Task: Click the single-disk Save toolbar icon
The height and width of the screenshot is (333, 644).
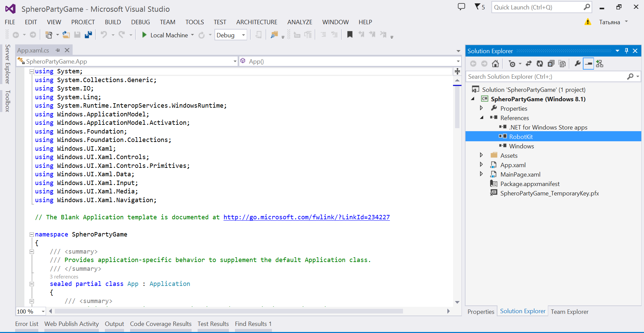Action: 77,35
